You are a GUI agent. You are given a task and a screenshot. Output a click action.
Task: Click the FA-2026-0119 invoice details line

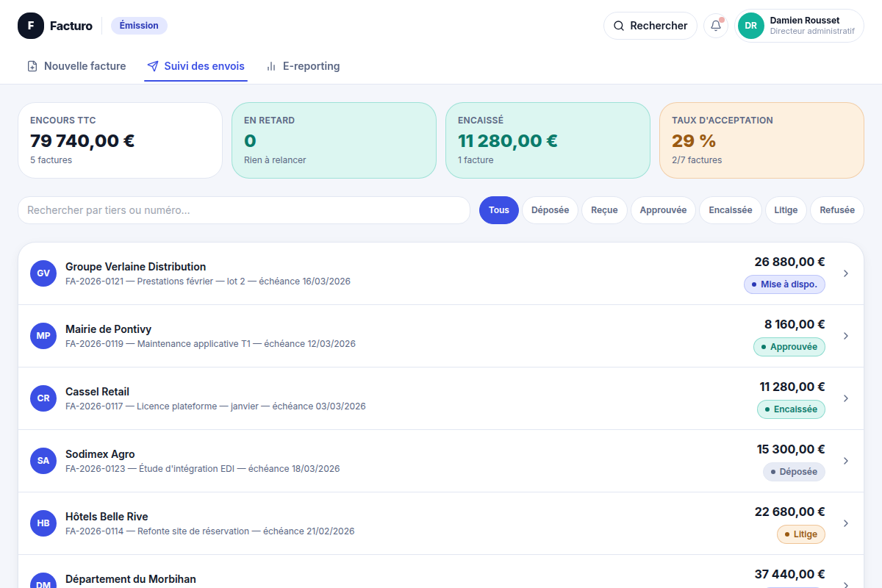[x=210, y=344]
